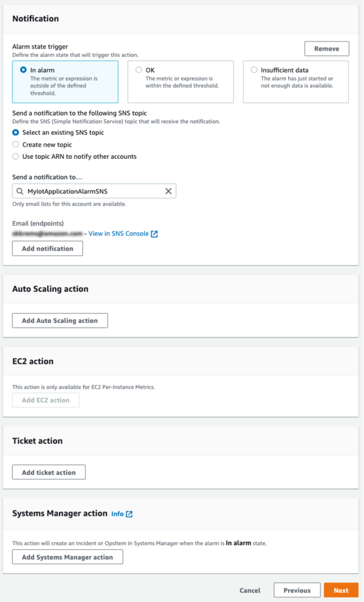Image resolution: width=364 pixels, height=602 pixels.
Task: Select the Insufficient data trigger option
Action: point(254,70)
